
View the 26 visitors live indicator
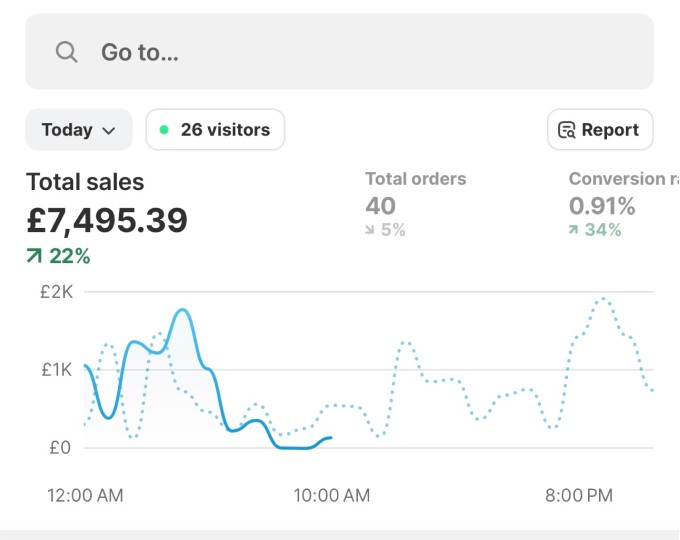pyautogui.click(x=215, y=130)
